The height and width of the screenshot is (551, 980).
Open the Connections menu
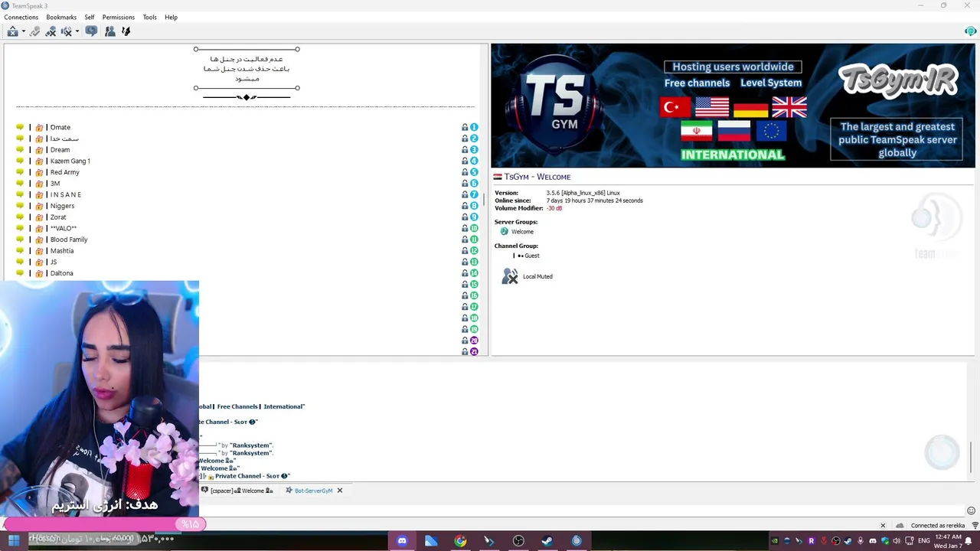click(x=21, y=17)
